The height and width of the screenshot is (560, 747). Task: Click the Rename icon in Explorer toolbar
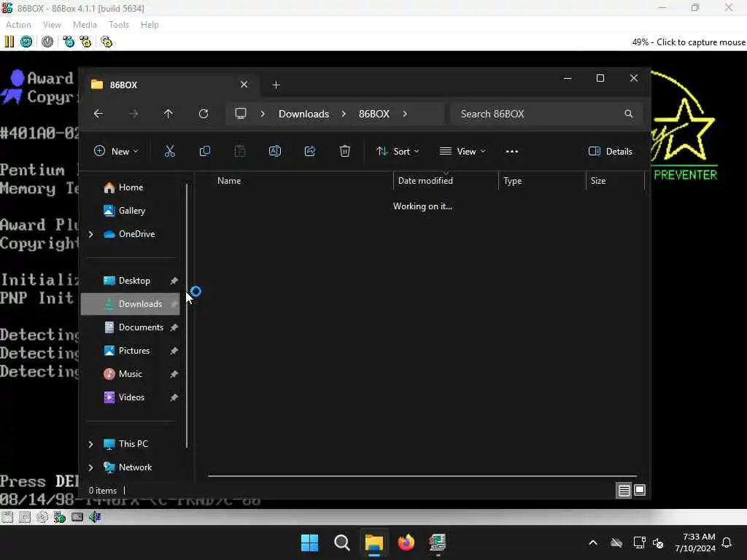[x=275, y=152]
